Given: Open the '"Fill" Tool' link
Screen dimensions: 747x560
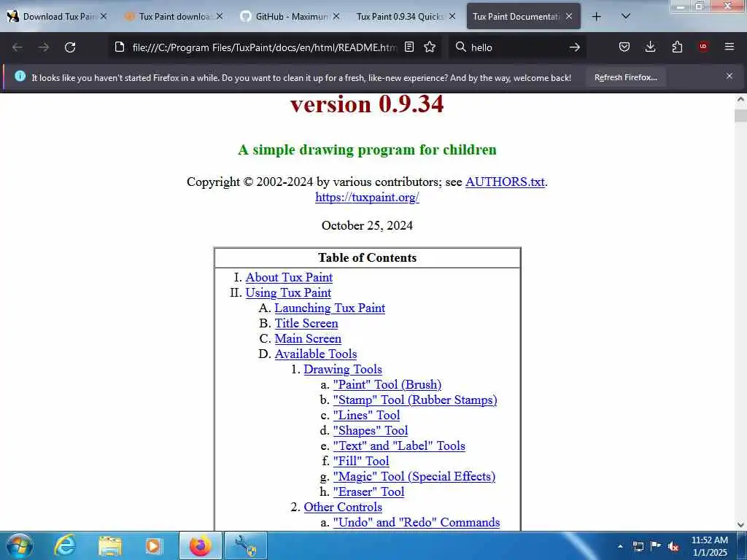Looking at the screenshot, I should [x=360, y=461].
